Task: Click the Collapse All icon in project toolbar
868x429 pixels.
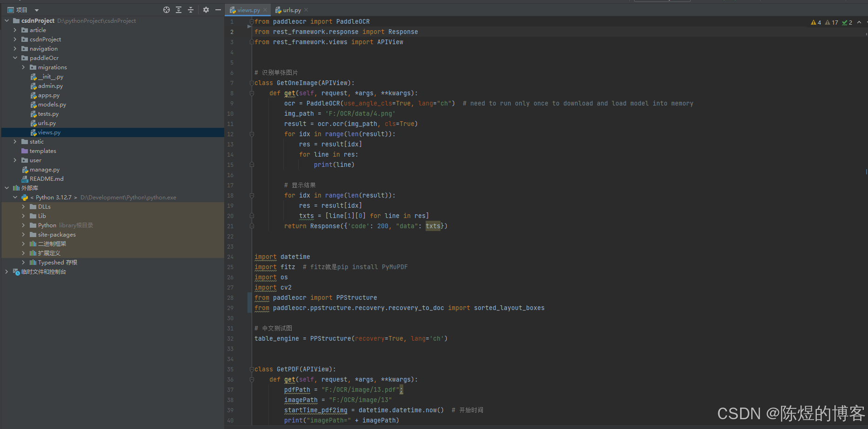Action: [x=191, y=10]
